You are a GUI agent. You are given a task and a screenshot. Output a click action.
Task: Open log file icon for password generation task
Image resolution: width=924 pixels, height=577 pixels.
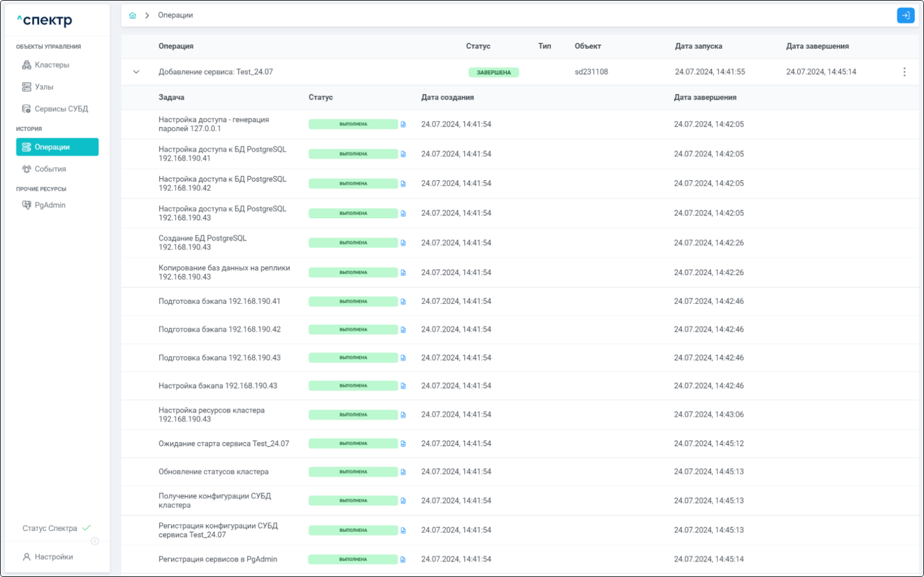pos(403,125)
